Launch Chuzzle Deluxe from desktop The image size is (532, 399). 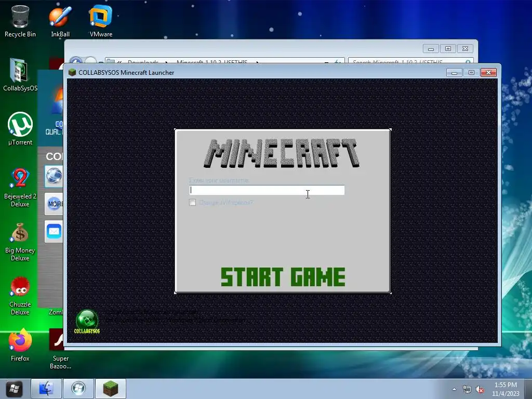tap(20, 296)
